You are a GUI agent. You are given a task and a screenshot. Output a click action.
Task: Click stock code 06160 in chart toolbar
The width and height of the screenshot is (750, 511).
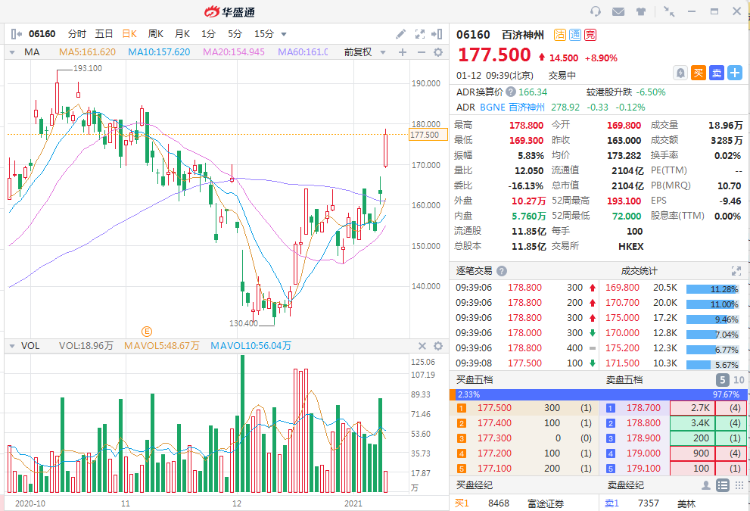pos(42,34)
